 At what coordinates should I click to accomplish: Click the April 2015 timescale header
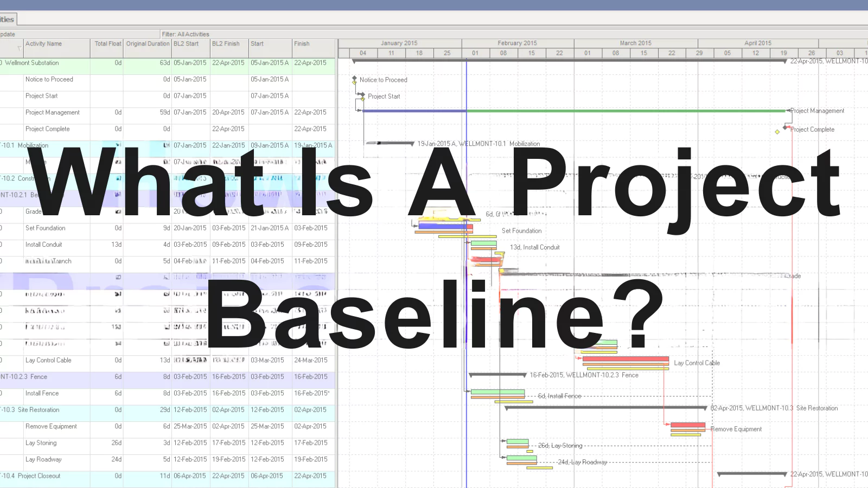(758, 43)
